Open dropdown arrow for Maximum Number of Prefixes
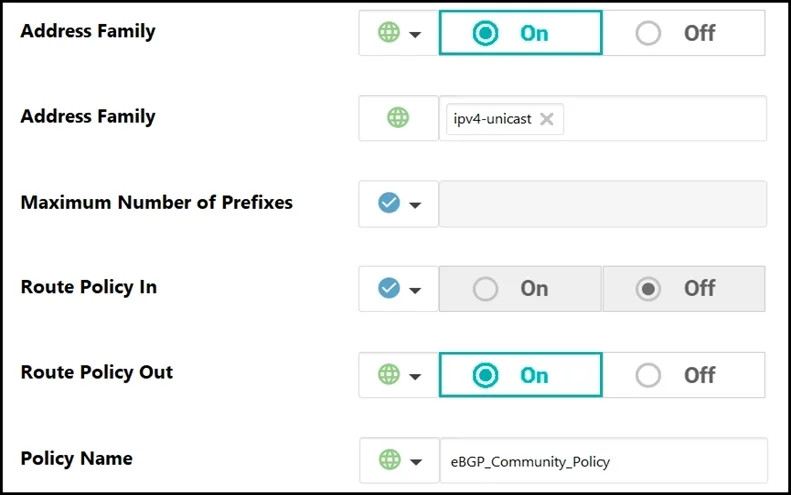This screenshot has height=495, width=791. coord(415,205)
